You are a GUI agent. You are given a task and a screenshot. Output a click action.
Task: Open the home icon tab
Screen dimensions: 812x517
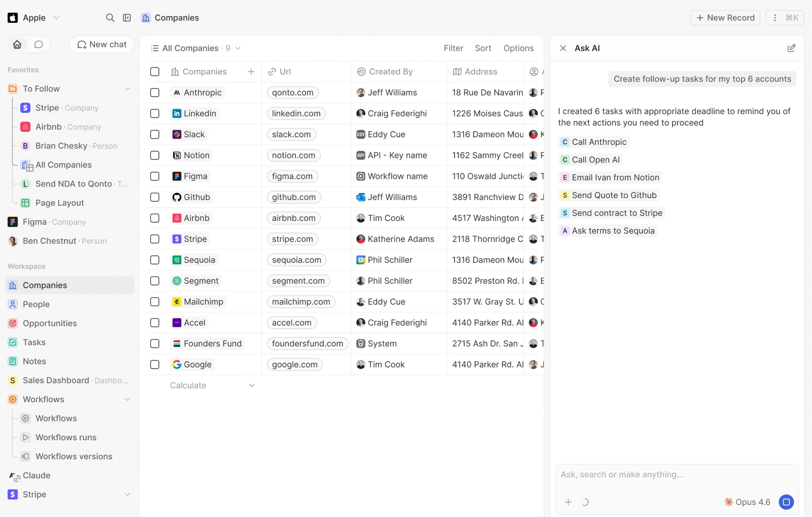[17, 44]
